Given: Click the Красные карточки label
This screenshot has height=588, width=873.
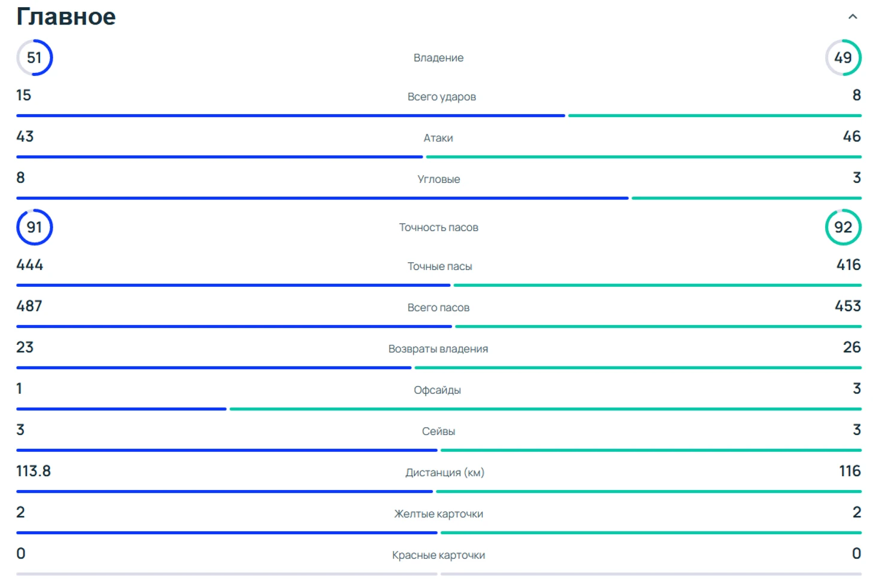Looking at the screenshot, I should 438,555.
